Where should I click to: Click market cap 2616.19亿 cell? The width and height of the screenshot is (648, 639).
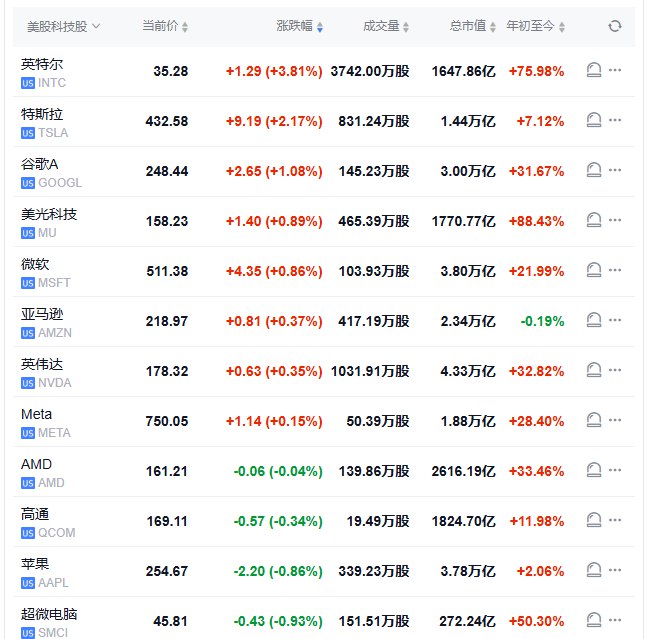pos(464,472)
